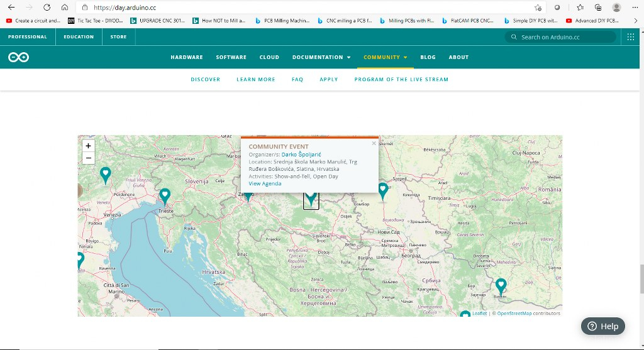Select the map marker near Sombor
Viewport: 644px width, 350px height.
(383, 191)
